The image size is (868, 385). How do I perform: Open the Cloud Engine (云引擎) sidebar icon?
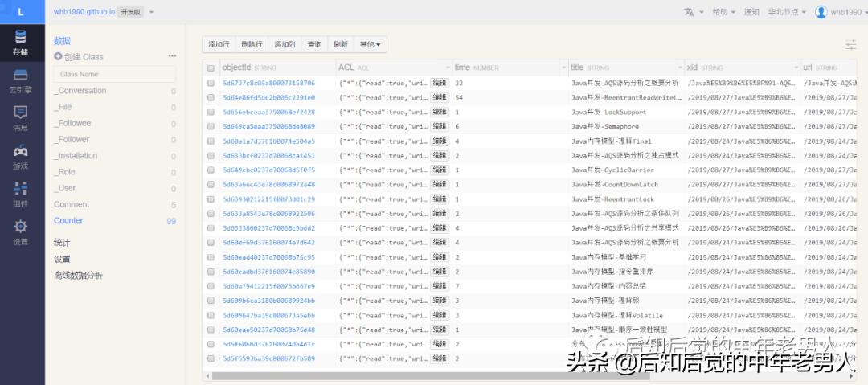click(x=20, y=81)
